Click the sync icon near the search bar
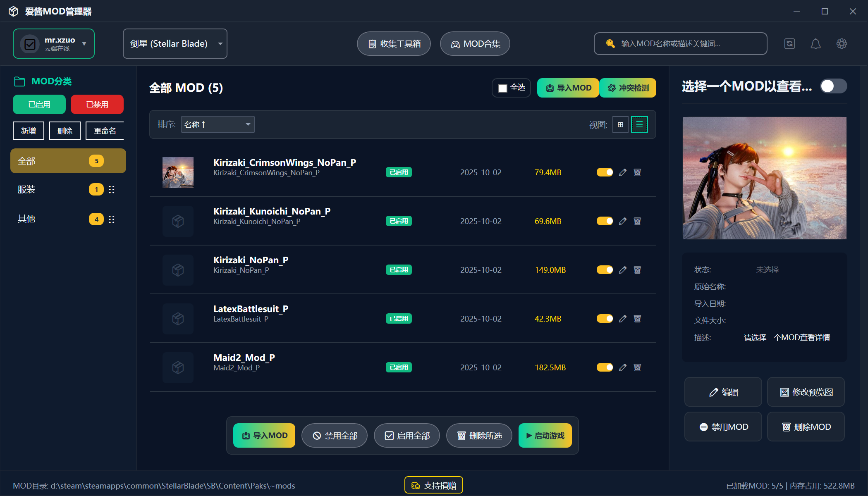The height and width of the screenshot is (496, 868). 789,43
